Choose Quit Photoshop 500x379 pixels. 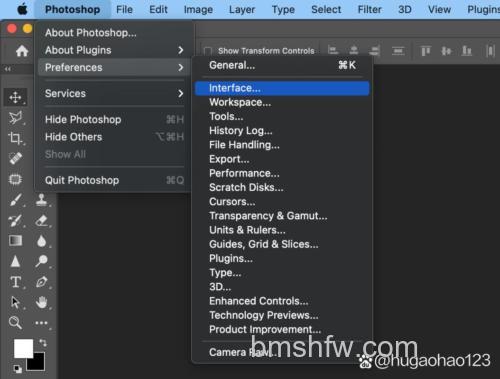click(x=114, y=180)
